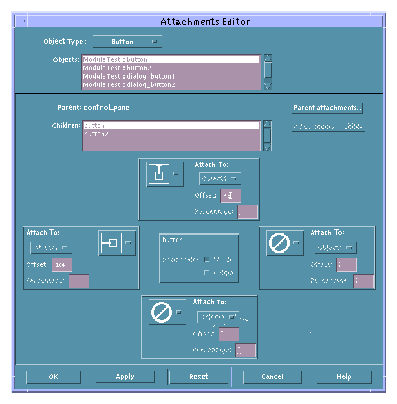Click the bottom edge no-attachment icon
The height and width of the screenshot is (404, 397).
coord(167,312)
